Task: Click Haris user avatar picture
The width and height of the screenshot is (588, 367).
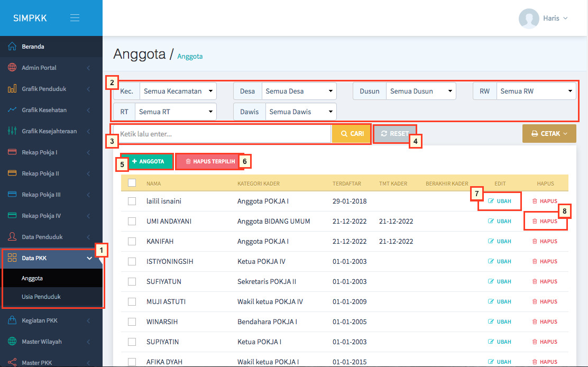Action: click(x=529, y=18)
